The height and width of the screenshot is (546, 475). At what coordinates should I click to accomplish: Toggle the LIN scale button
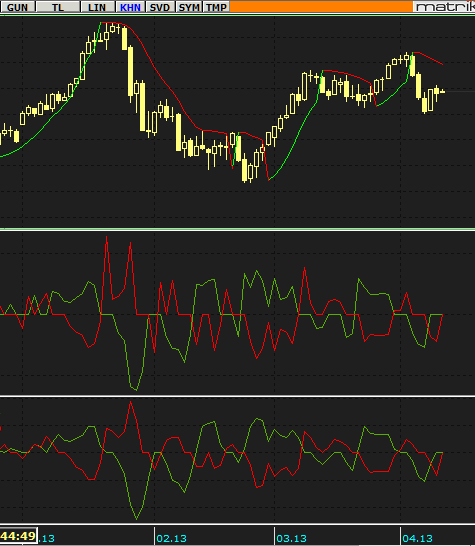(x=97, y=7)
